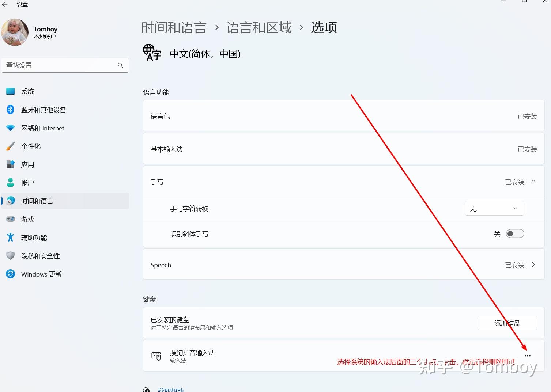Collapse the 手写 section
Screen dimensions: 551x392
(x=533, y=182)
